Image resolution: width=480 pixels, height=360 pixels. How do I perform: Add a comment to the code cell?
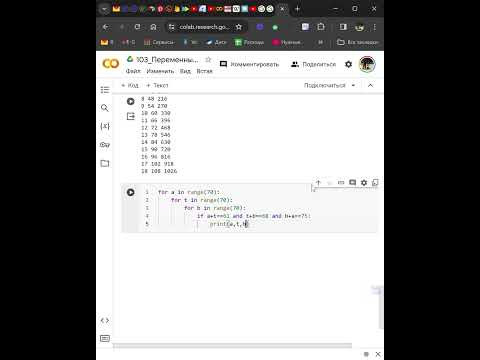(x=352, y=183)
